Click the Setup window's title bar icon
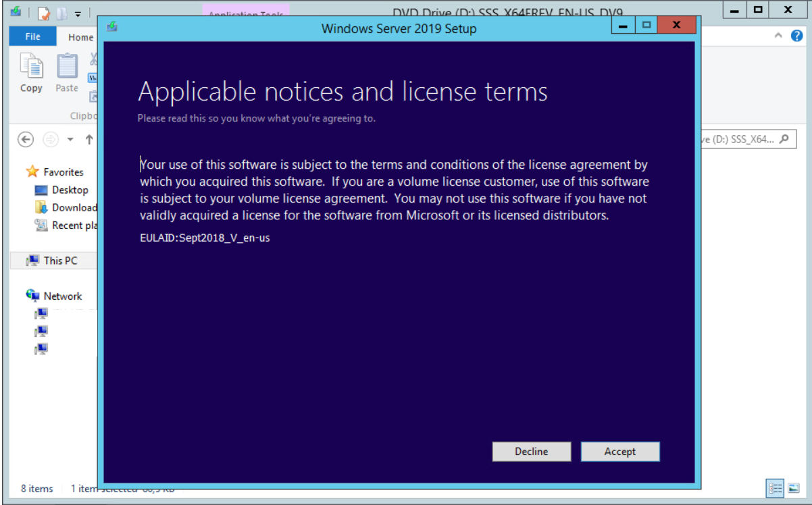Screen dimensions: 812x505 [x=113, y=27]
